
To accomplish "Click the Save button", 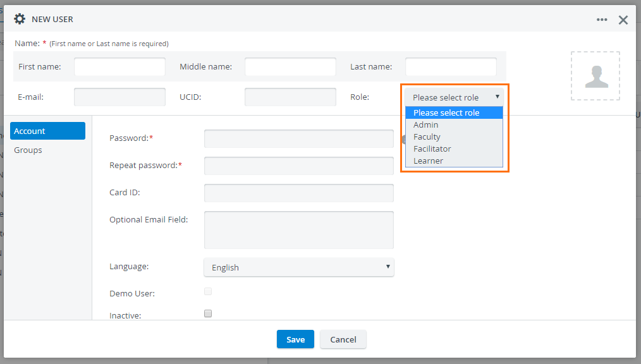I will coord(295,339).
